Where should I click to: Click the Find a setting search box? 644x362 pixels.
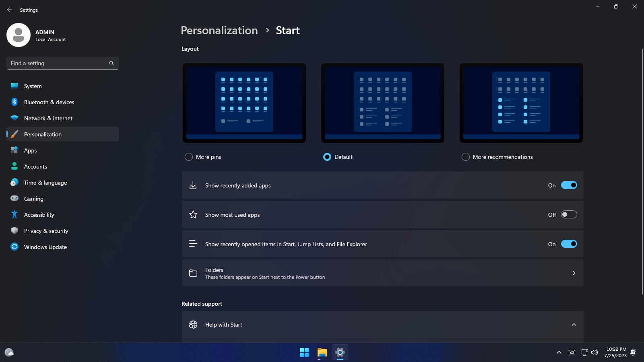coord(63,63)
